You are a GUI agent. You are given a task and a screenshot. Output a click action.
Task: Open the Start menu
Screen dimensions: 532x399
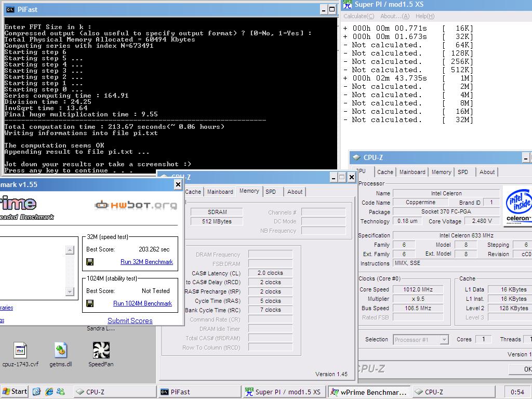click(x=14, y=392)
